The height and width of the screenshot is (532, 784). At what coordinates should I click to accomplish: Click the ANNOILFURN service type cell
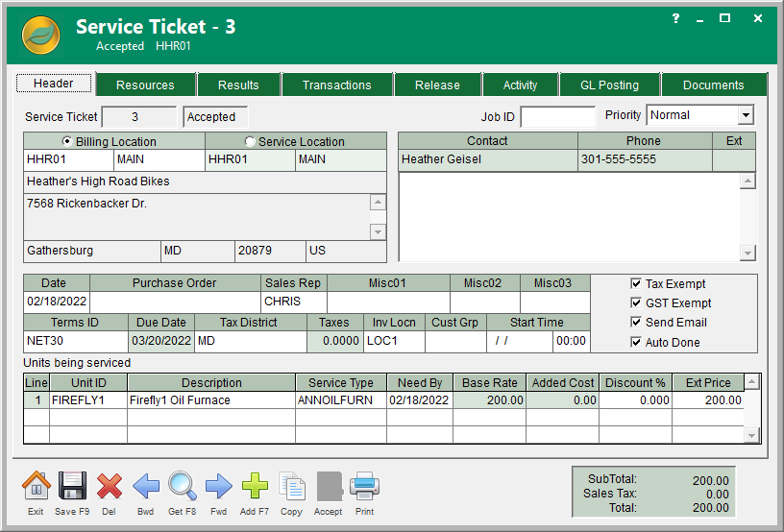tap(341, 400)
